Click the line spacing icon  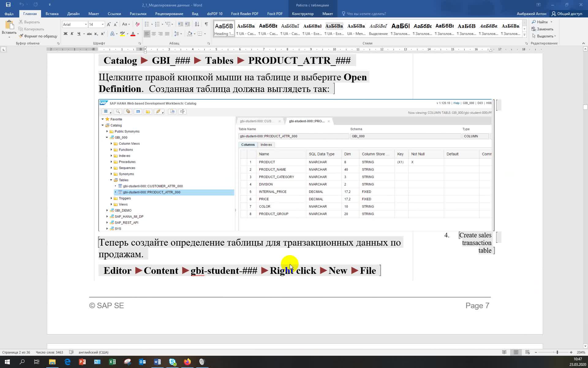[177, 34]
